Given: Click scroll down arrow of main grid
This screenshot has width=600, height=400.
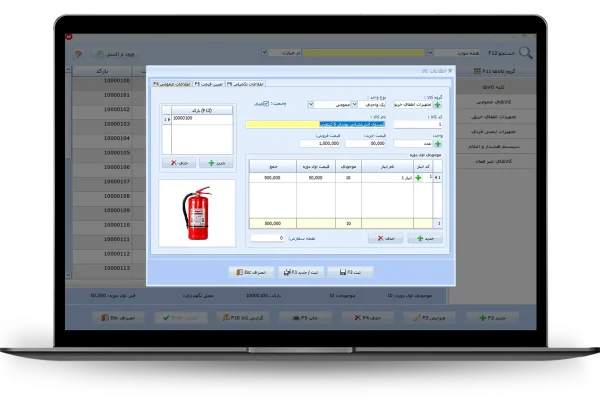Looking at the screenshot, I should (68, 275).
